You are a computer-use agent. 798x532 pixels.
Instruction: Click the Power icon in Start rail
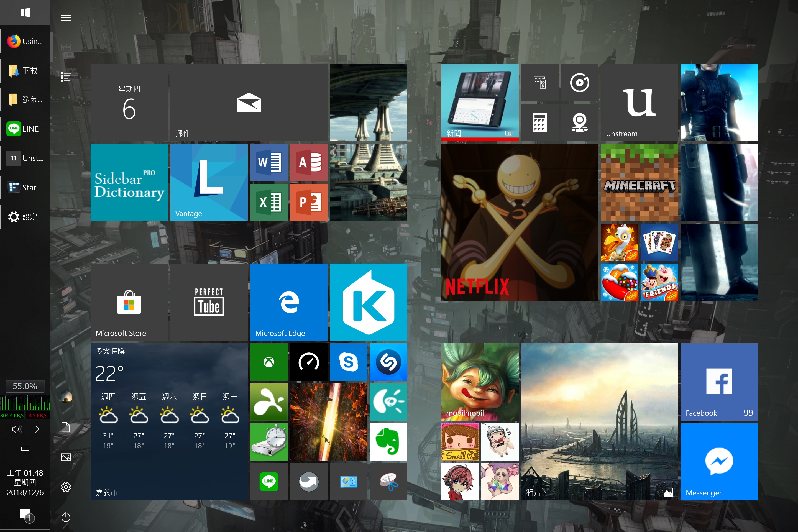66,517
